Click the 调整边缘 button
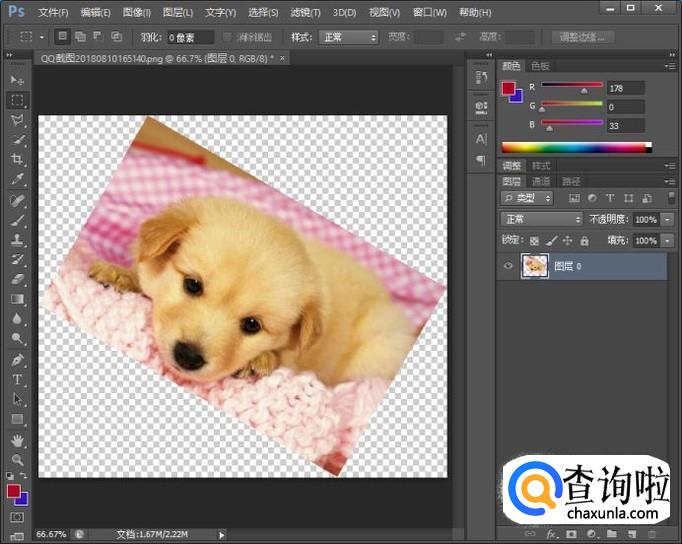Screen dimensions: 682x544 click(x=583, y=37)
